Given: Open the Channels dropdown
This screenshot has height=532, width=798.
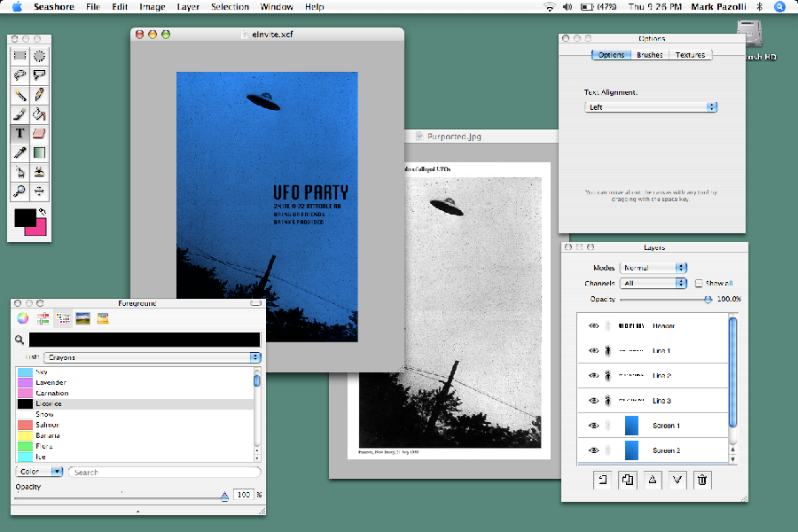Looking at the screenshot, I should [x=653, y=283].
